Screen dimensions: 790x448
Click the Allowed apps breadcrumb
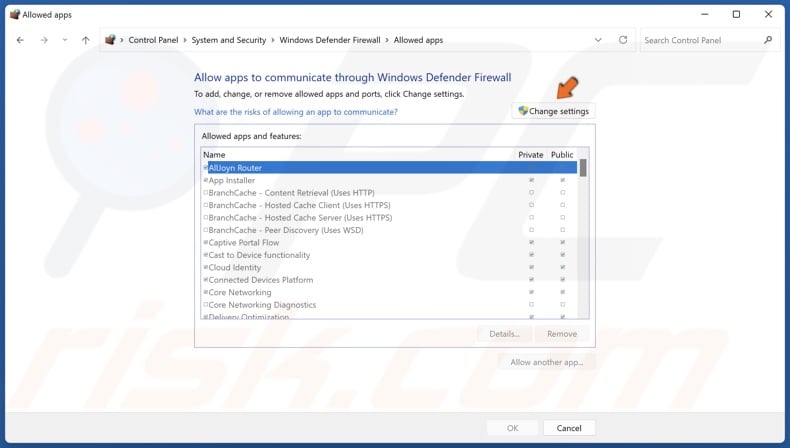(x=418, y=40)
